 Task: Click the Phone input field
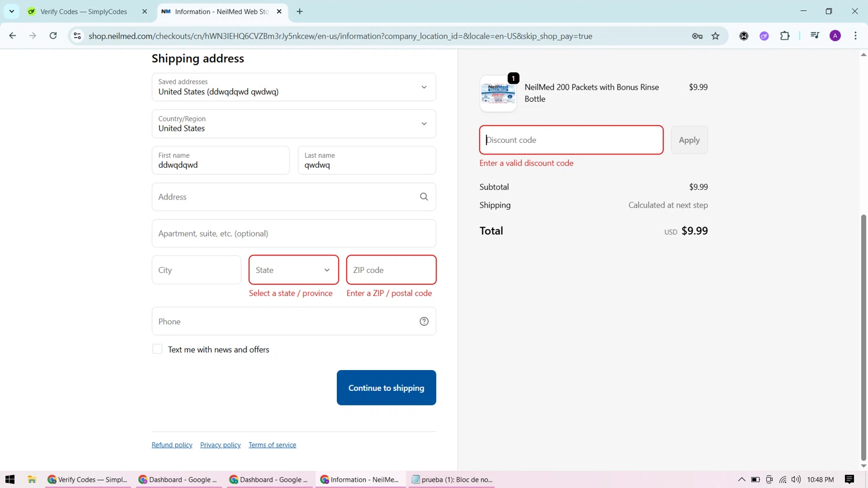[x=294, y=321]
